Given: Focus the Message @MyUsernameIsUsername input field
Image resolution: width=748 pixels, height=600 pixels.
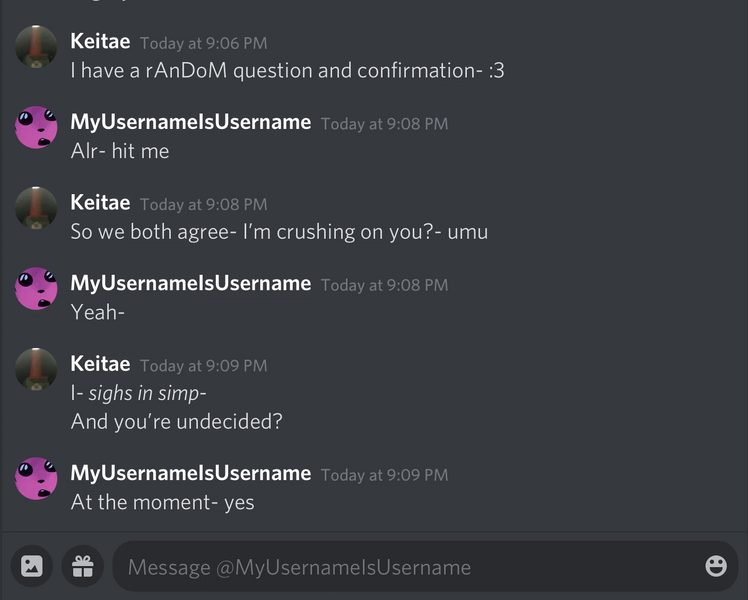Looking at the screenshot, I should 400,567.
